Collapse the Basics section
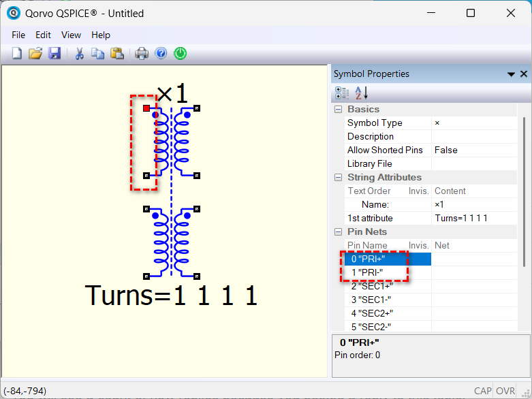This screenshot has height=399, width=532. [x=339, y=110]
